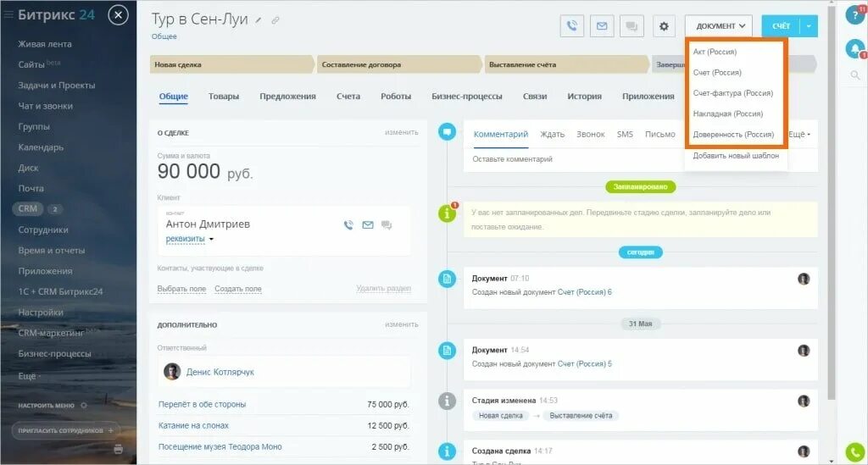Image resolution: width=868 pixels, height=465 pixels.
Task: Switch to the Товары tab
Action: [x=224, y=97]
